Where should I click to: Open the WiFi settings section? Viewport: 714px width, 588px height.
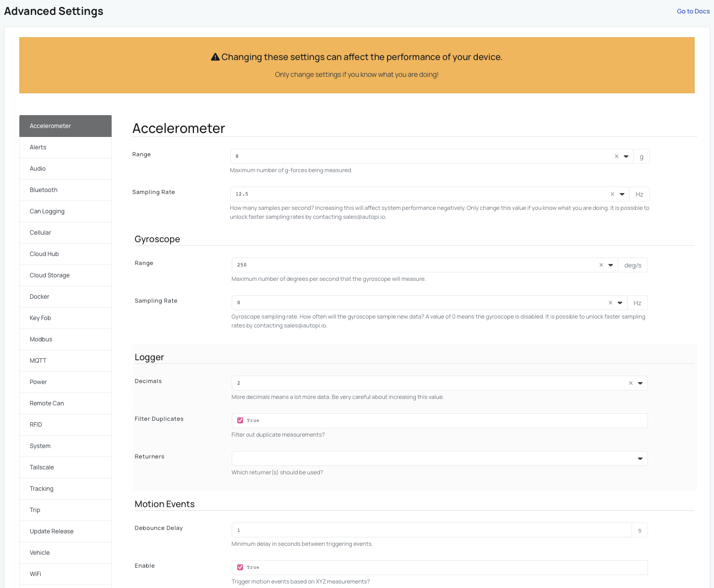tap(65, 574)
